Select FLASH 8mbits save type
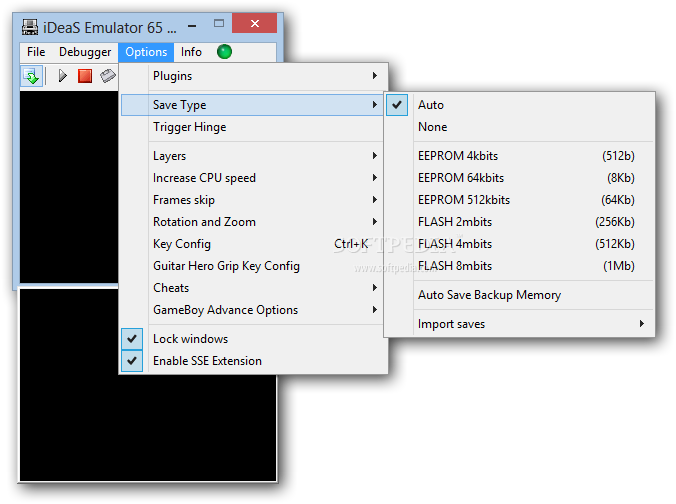This screenshot has height=504, width=676. click(520, 266)
